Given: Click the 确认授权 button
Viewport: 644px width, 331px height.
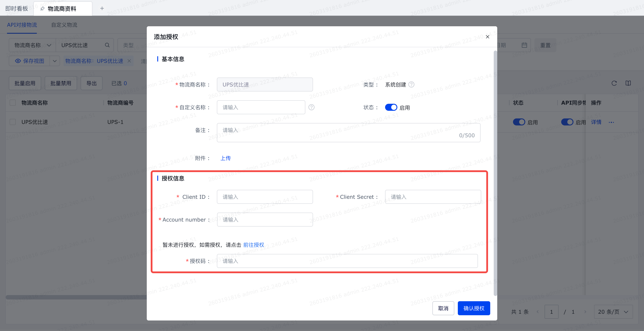Looking at the screenshot, I should [474, 308].
